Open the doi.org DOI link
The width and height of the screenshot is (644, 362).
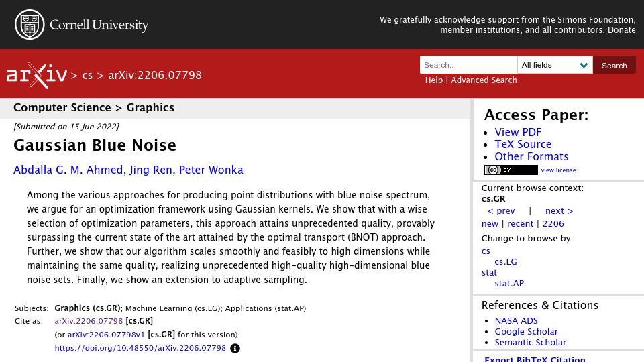click(x=140, y=348)
